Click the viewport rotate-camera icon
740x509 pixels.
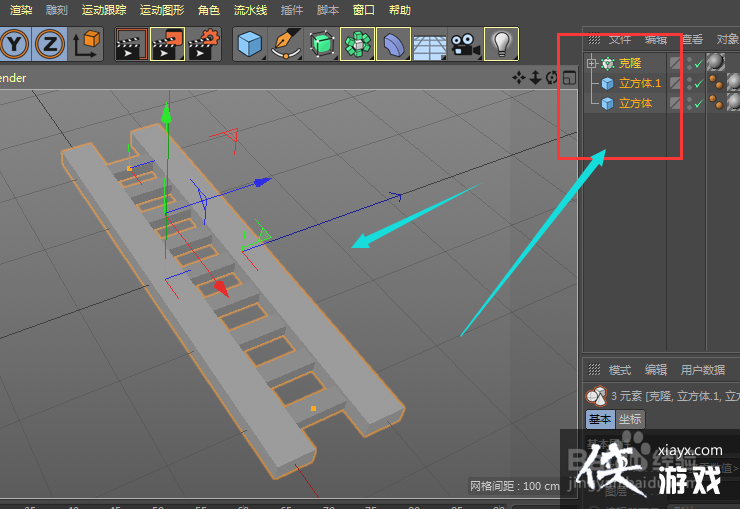(551, 77)
